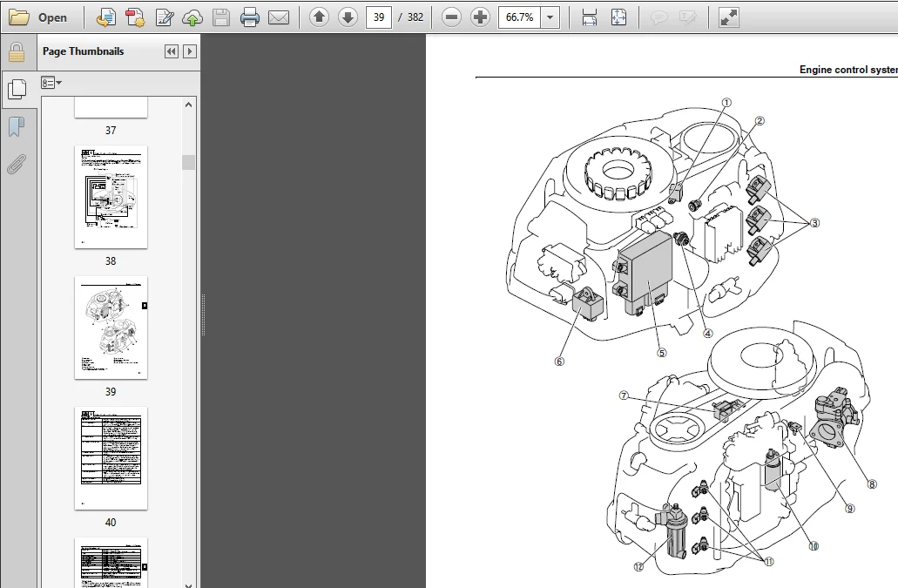Go to next page with down arrow
The image size is (898, 588).
coord(348,17)
